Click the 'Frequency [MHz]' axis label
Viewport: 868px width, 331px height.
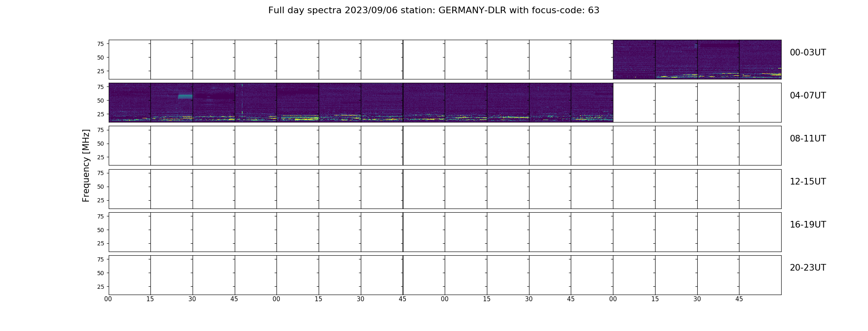(x=86, y=165)
